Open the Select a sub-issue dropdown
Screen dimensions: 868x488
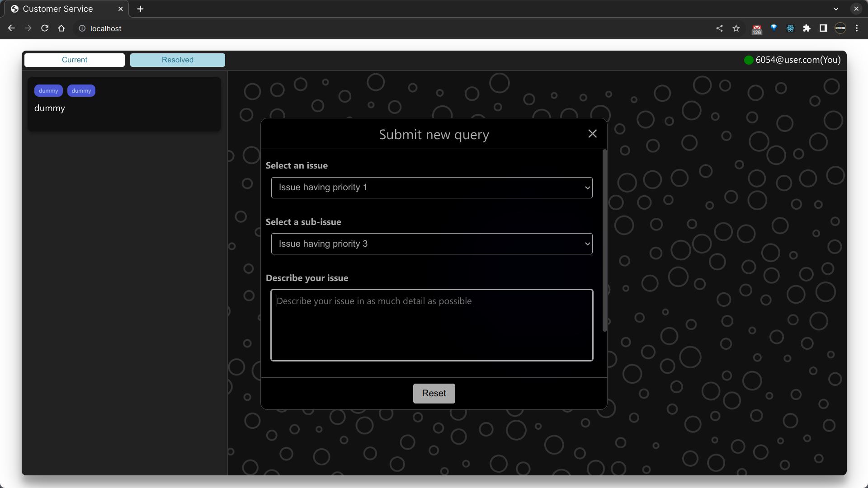pyautogui.click(x=431, y=244)
